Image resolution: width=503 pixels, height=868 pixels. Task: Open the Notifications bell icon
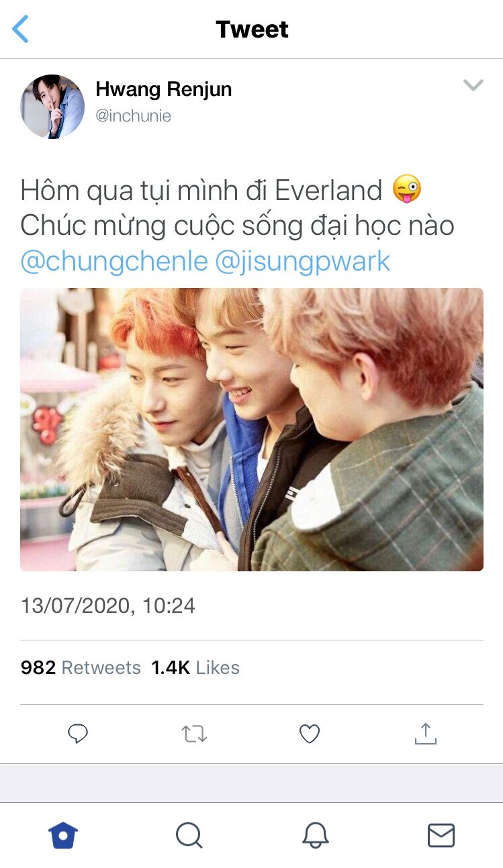[315, 836]
